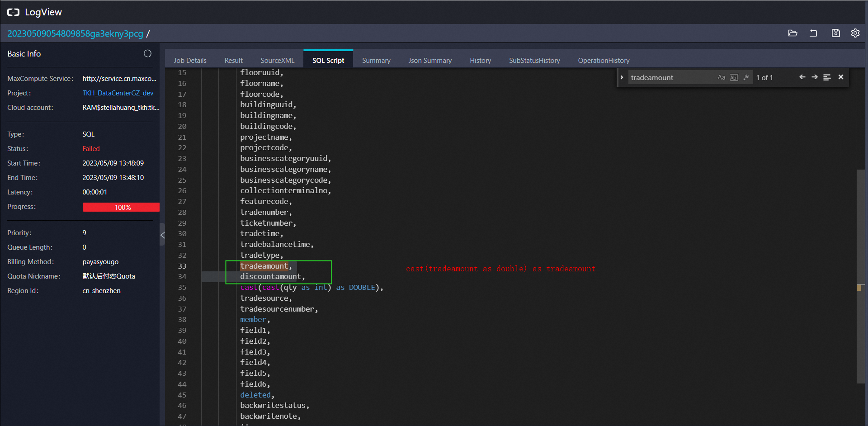Switch to the Job Details tab

[x=190, y=60]
